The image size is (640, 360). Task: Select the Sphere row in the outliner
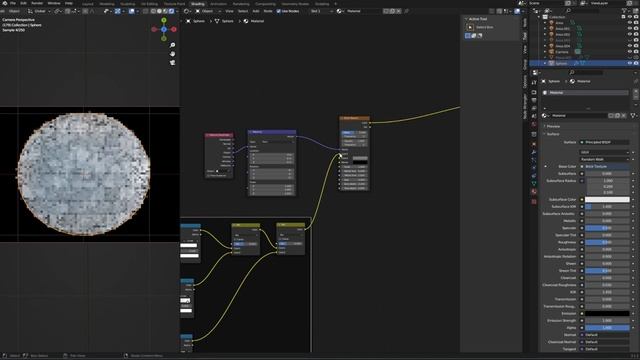click(584, 63)
